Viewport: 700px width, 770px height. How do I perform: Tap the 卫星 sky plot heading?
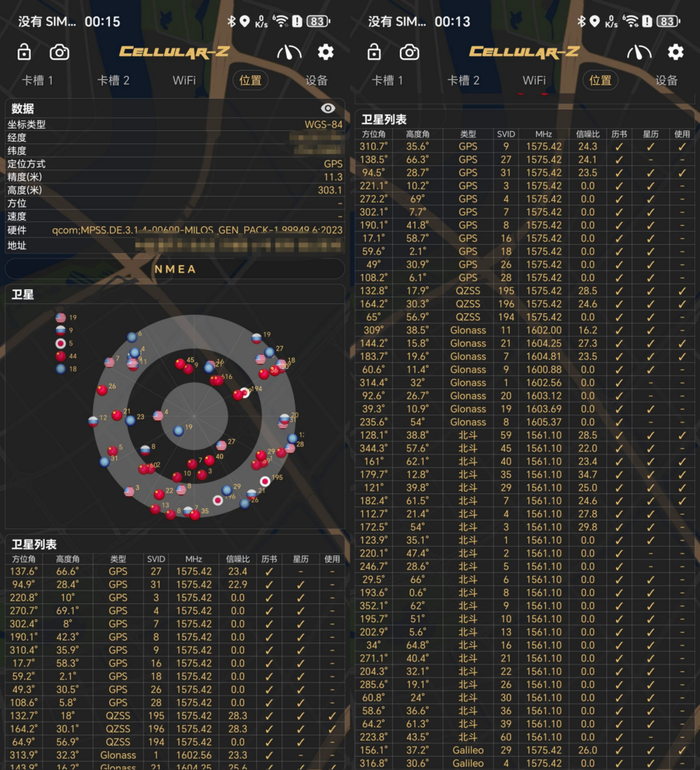(x=23, y=295)
